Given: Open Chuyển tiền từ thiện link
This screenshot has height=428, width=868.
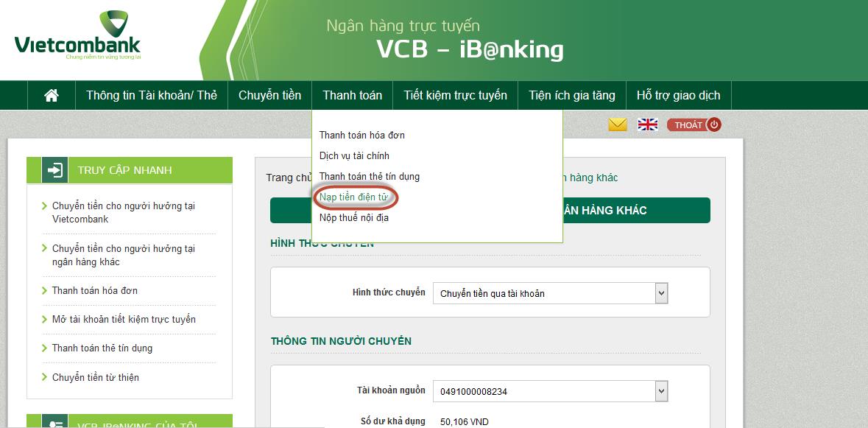Looking at the screenshot, I should click(x=95, y=378).
